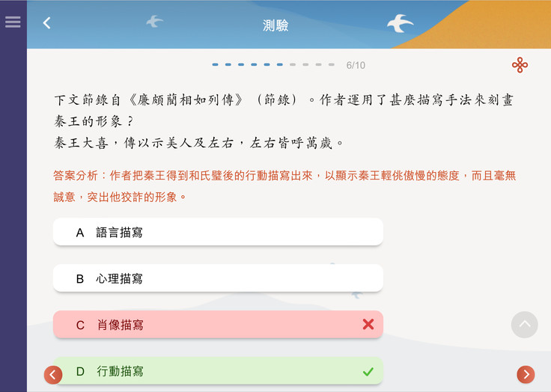Click the sixth blue progress dot
Viewport: 551px width, 392px height.
280,64
